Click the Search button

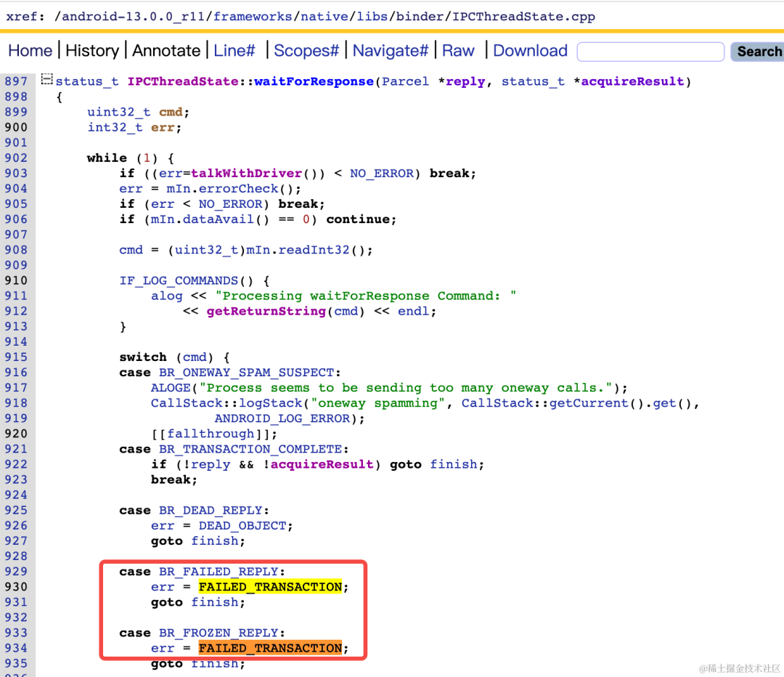tap(759, 52)
